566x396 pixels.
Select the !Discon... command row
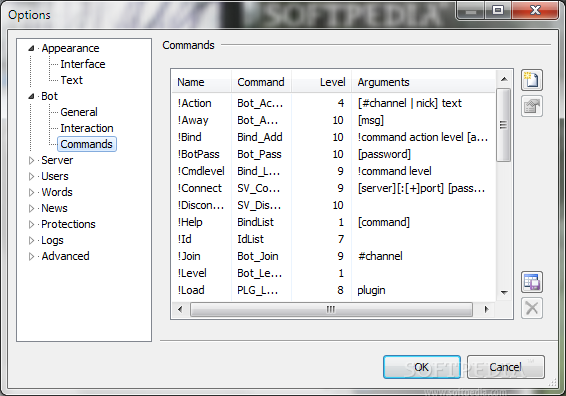pos(334,205)
